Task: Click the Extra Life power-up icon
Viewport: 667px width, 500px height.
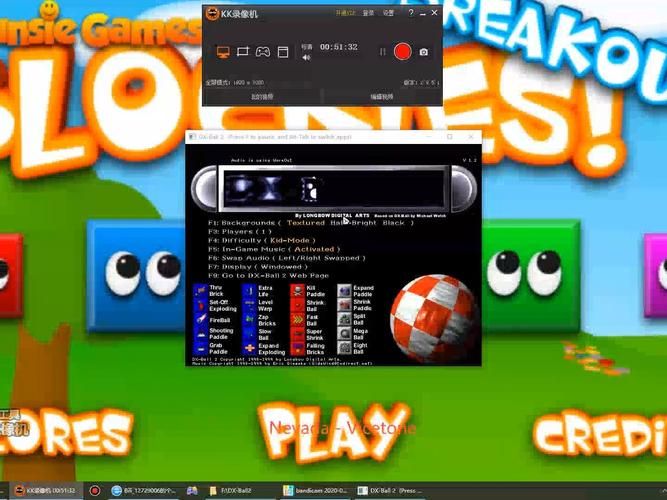Action: (250, 291)
